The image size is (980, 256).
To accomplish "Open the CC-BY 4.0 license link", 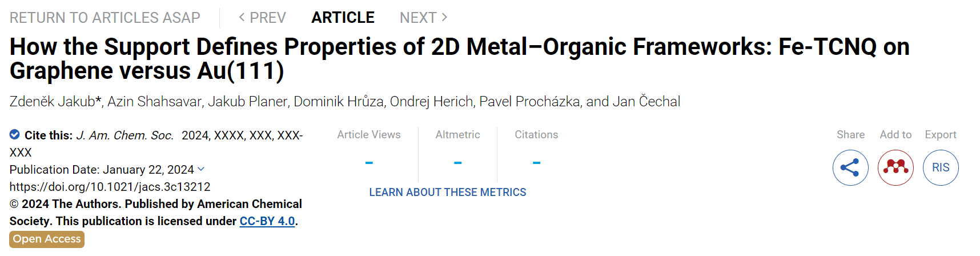I will pyautogui.click(x=267, y=221).
